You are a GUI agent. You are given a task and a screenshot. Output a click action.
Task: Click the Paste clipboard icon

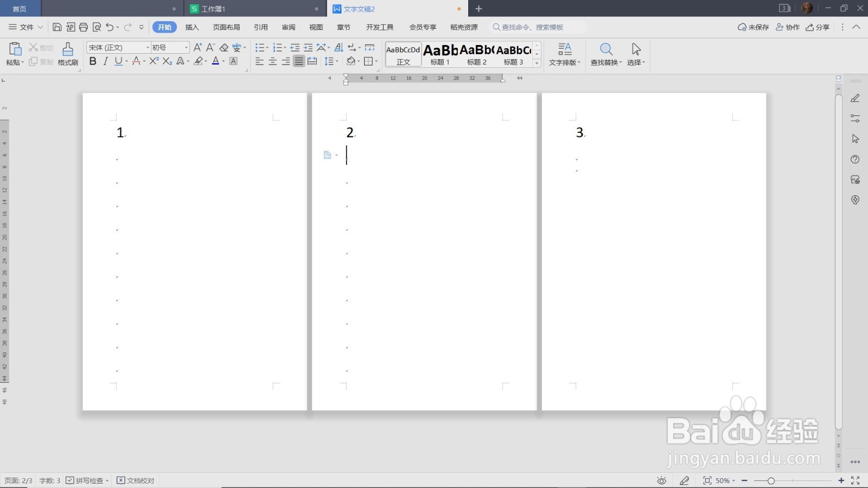click(x=15, y=49)
